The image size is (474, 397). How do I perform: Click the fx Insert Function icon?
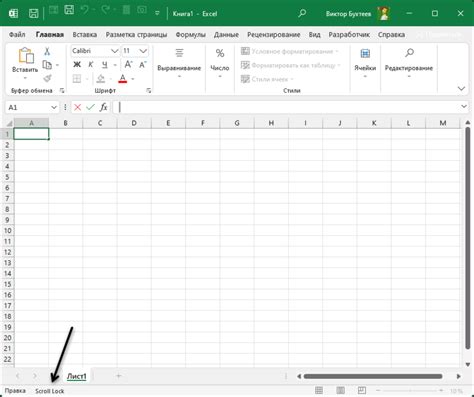pos(104,107)
